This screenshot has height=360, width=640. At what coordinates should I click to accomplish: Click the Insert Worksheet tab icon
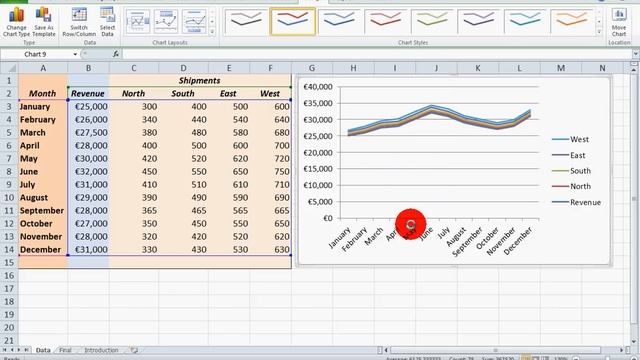[134, 350]
